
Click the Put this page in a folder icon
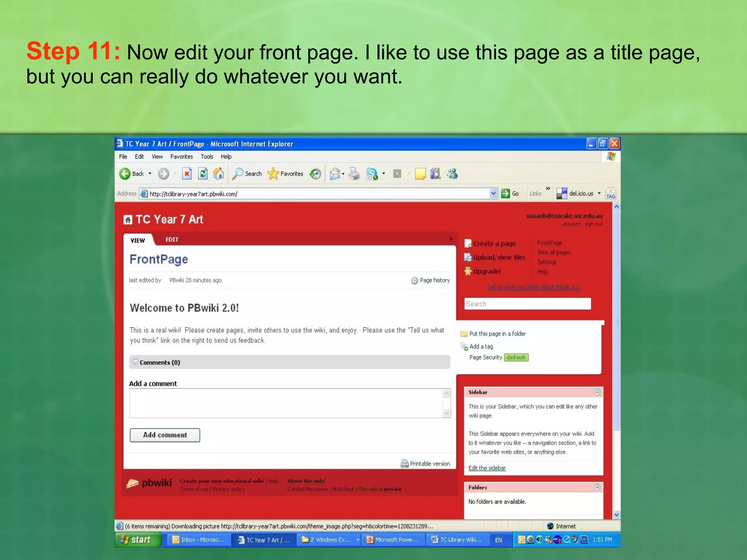click(464, 334)
